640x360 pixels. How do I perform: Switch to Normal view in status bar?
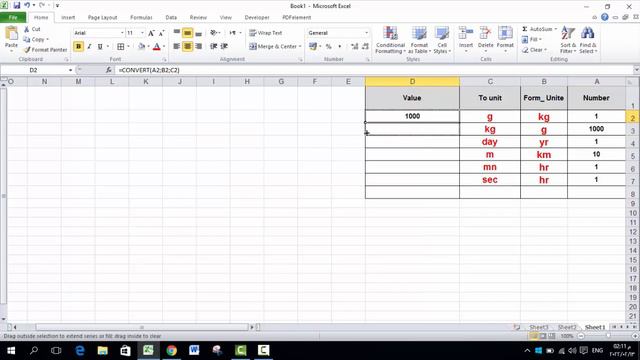click(x=533, y=336)
